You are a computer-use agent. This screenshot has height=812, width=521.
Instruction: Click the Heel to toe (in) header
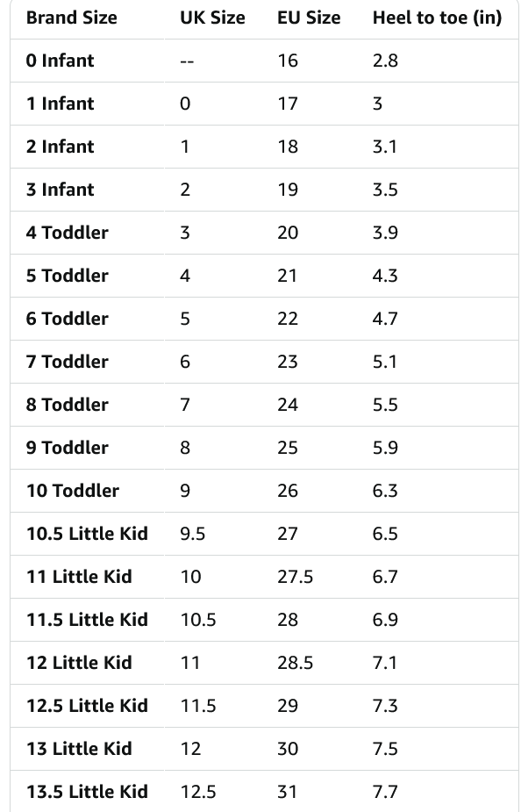(437, 18)
